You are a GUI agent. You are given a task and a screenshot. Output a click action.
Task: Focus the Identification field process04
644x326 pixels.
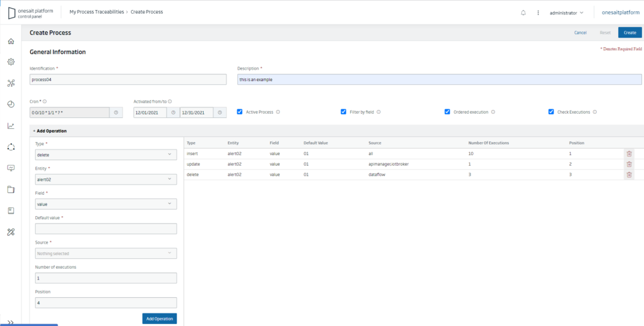(x=128, y=80)
